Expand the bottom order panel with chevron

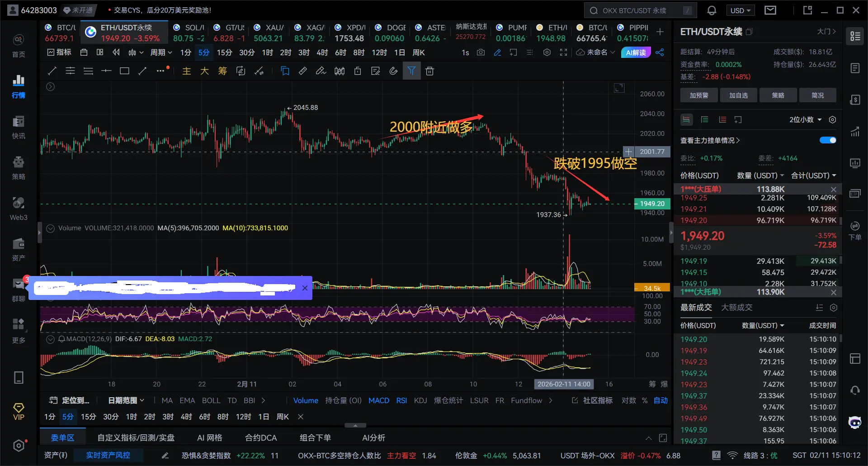click(648, 438)
